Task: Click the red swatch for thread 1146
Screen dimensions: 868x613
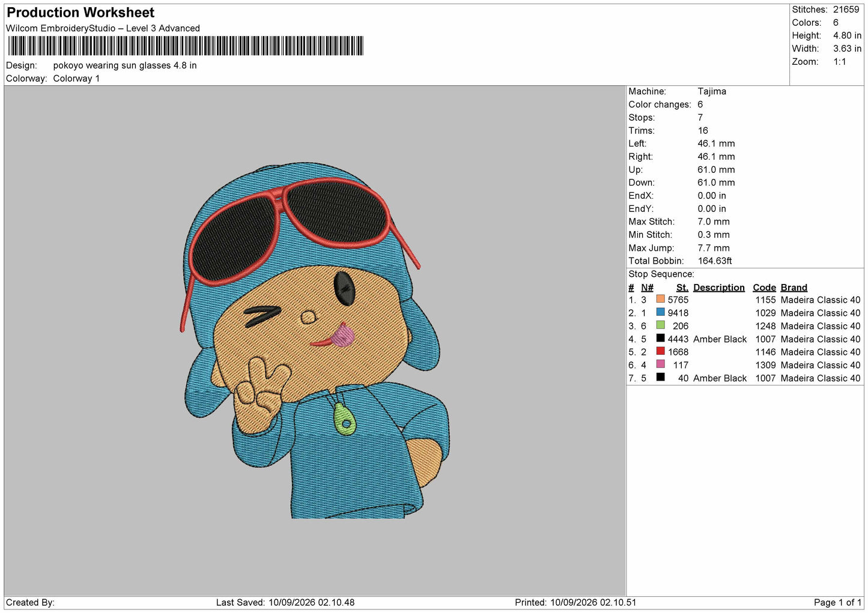Action: [x=660, y=351]
